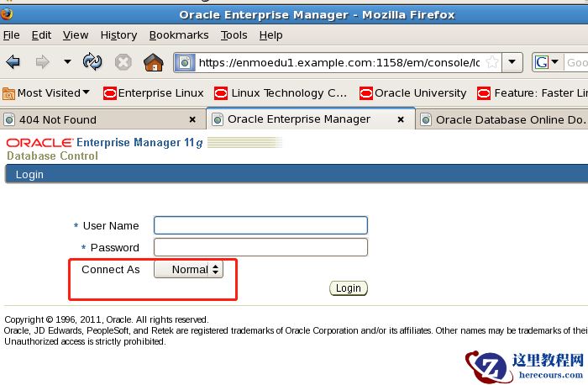Bookmark this page with the star icon

point(492,62)
